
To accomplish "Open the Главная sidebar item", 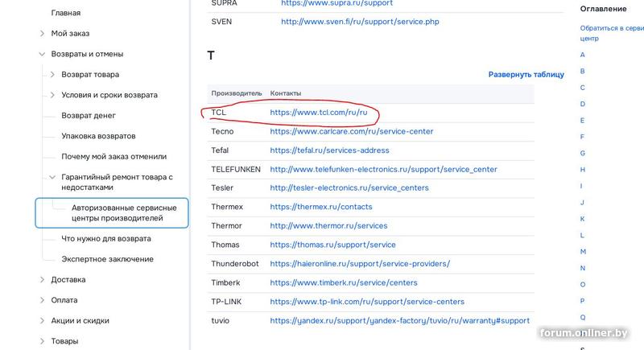I will pos(65,13).
